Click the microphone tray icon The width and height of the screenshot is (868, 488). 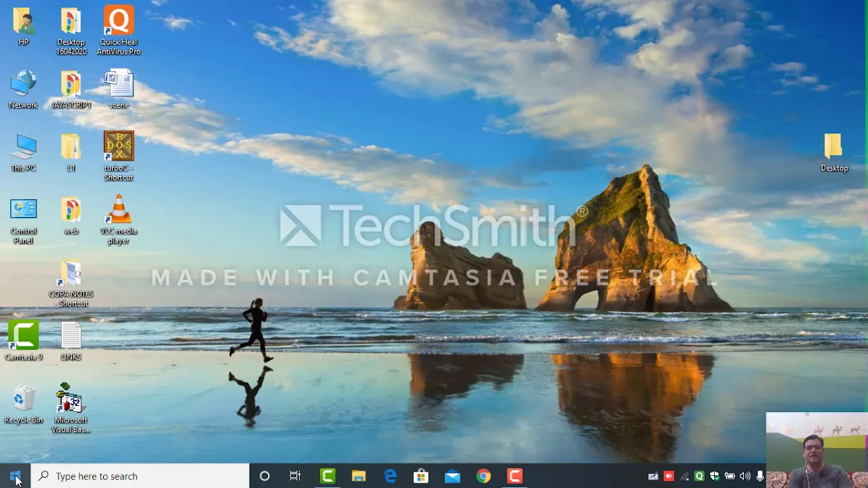[x=760, y=476]
